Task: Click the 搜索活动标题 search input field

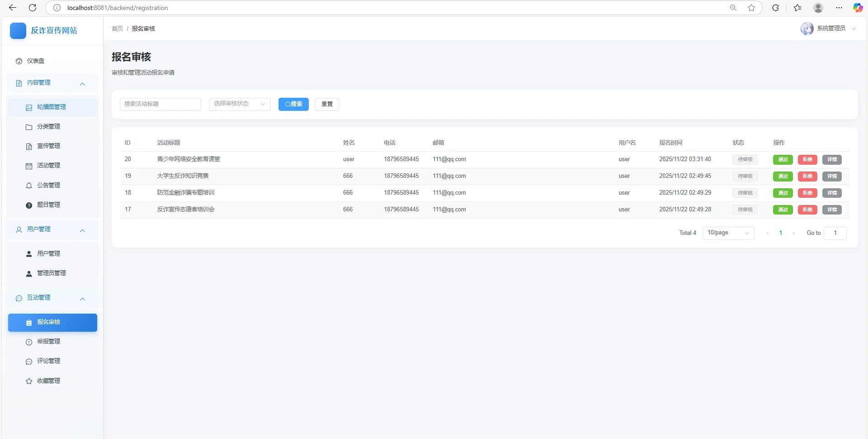Action: (x=160, y=104)
